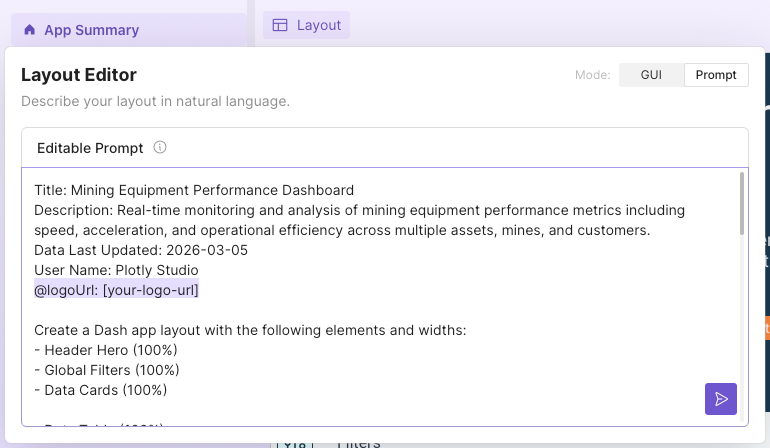
Task: Click the '- Data Cards (100%)' line
Action: click(101, 390)
